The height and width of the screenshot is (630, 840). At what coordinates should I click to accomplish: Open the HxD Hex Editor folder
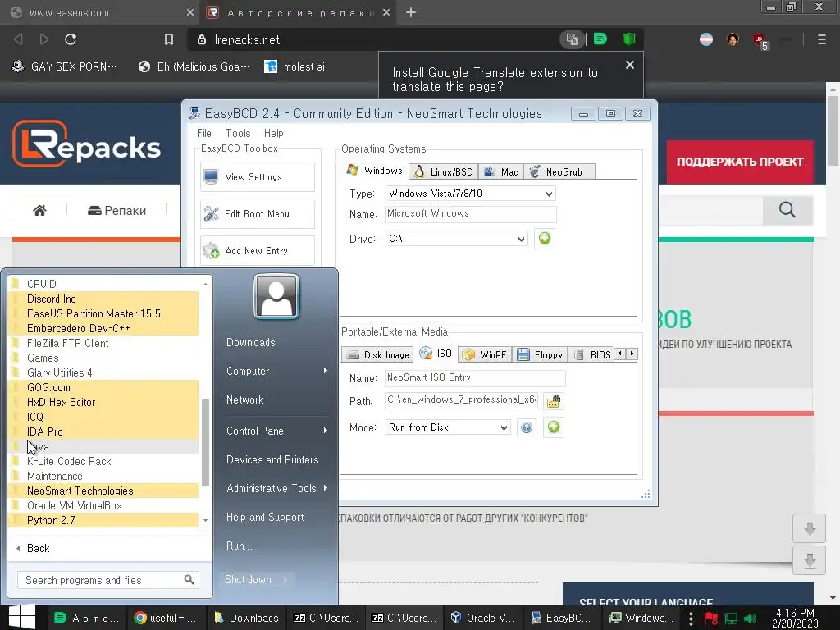click(x=104, y=402)
